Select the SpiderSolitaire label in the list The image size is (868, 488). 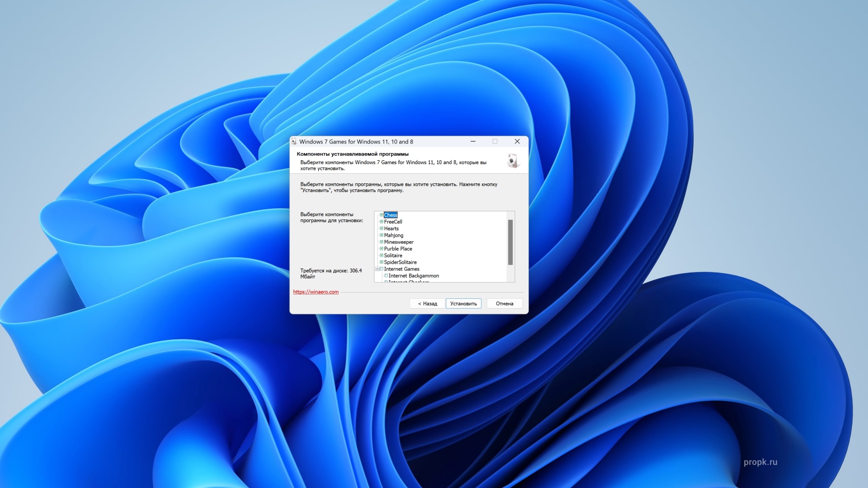(x=400, y=262)
